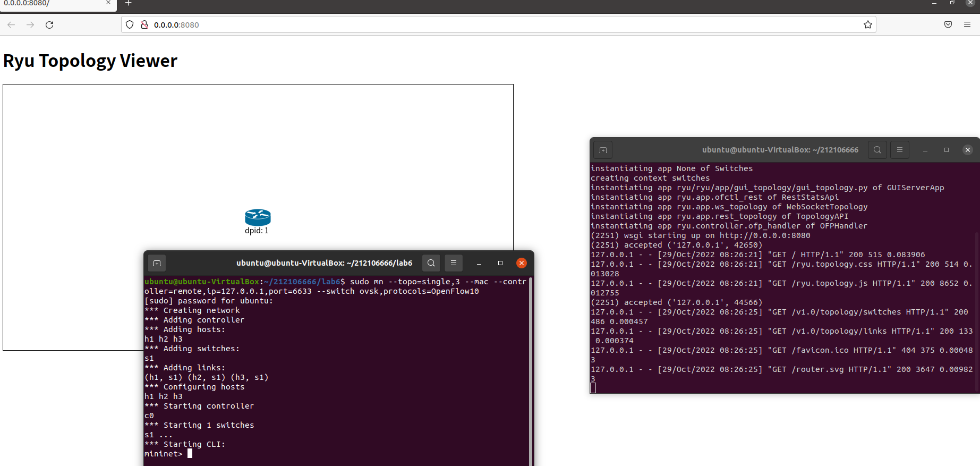Go forward in the Firefox browser
Screen dimensions: 980x466
pos(30,25)
